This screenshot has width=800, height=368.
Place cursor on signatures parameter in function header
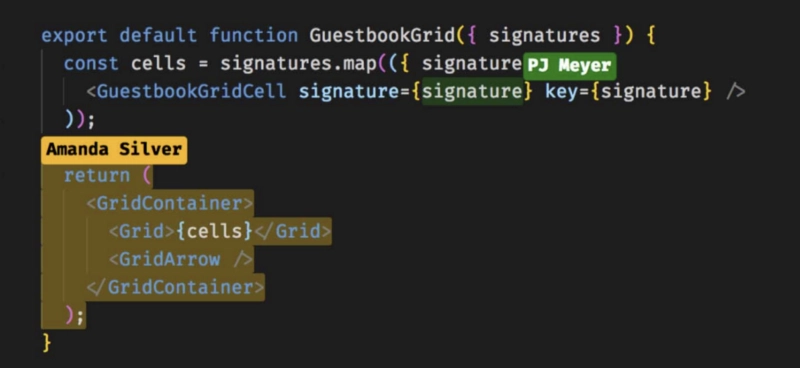tap(544, 36)
